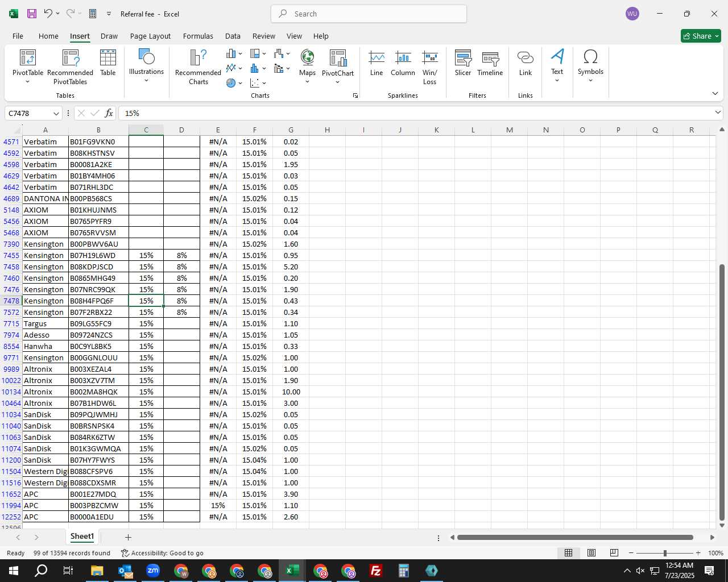
Task: Select column C header
Action: pos(146,130)
